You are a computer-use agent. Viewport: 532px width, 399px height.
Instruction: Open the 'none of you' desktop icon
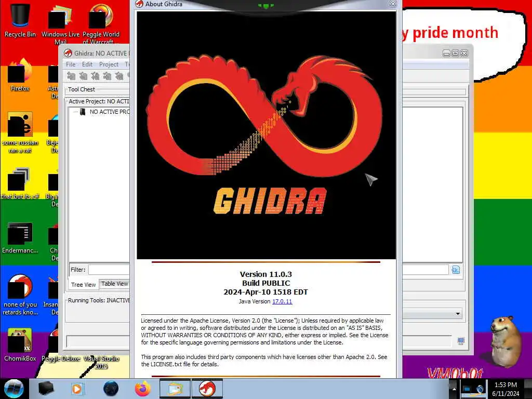(20, 295)
